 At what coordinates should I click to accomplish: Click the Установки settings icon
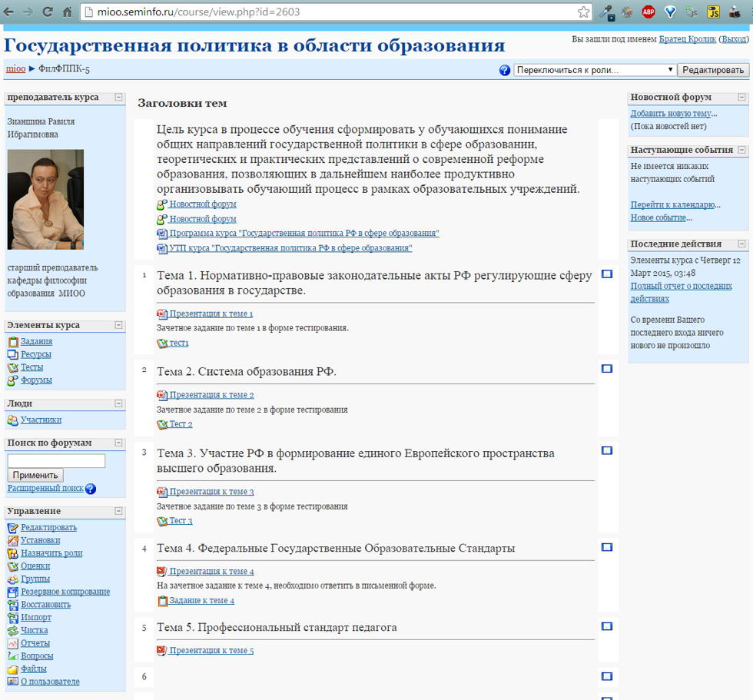13,541
